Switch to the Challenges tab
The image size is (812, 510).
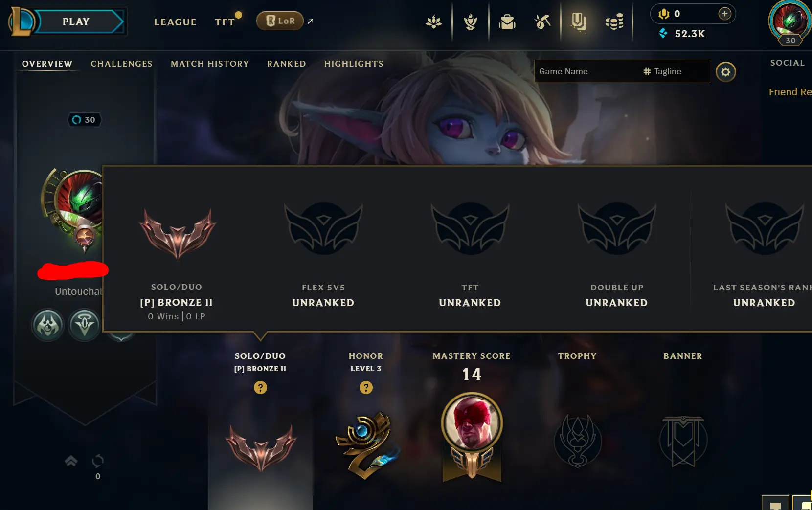click(x=121, y=64)
